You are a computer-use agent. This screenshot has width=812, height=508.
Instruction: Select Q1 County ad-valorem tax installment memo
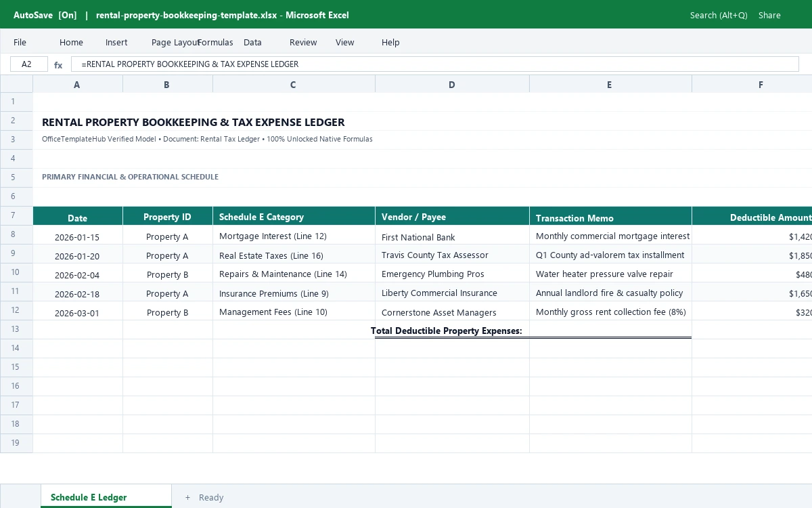tap(610, 255)
